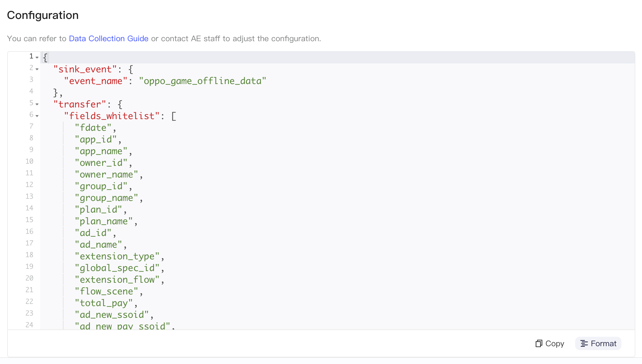This screenshot has width=642, height=364.
Task: Open the Data Collection Guide link
Action: [x=109, y=38]
